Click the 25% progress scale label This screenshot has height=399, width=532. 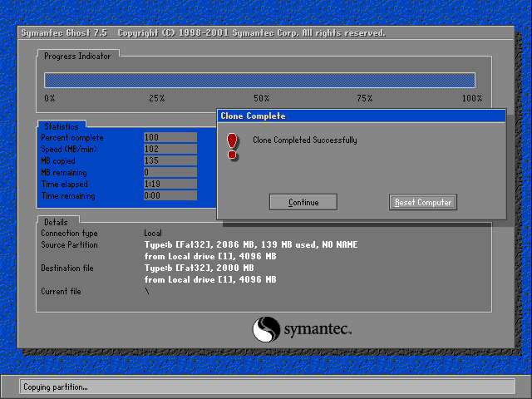157,98
